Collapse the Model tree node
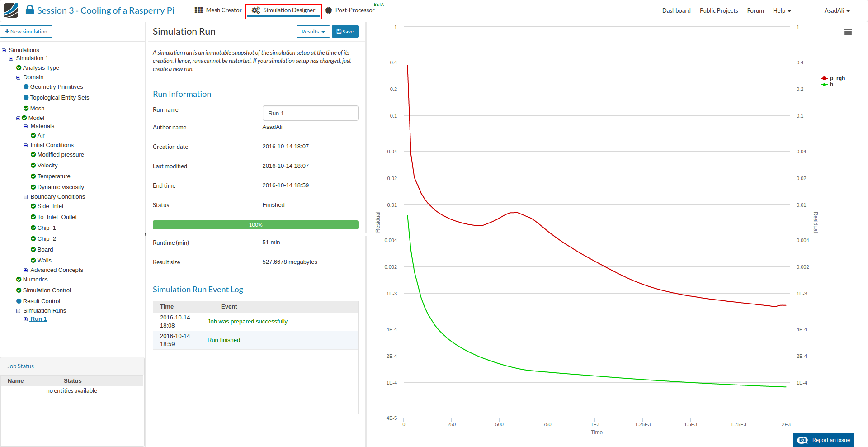Image resolution: width=868 pixels, height=447 pixels. [19, 119]
